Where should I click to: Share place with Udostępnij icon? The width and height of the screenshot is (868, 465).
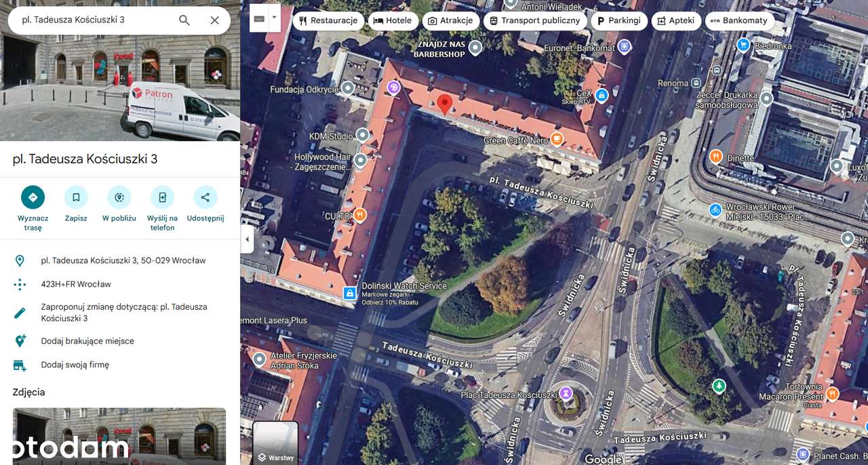point(205,197)
